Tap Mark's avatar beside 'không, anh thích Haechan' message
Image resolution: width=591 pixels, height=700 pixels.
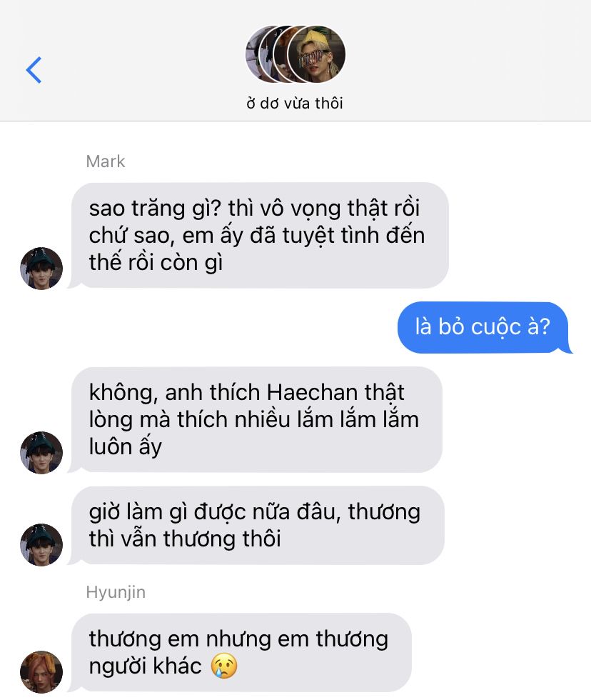[41, 453]
